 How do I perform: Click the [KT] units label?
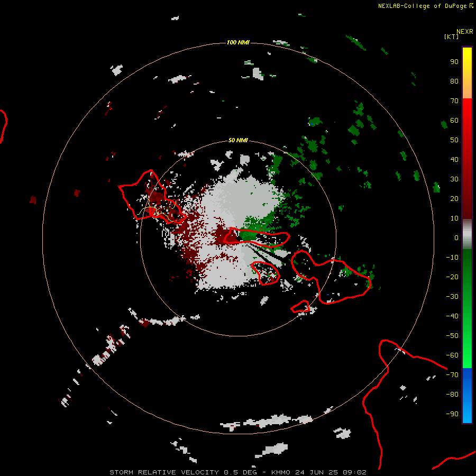click(452, 36)
